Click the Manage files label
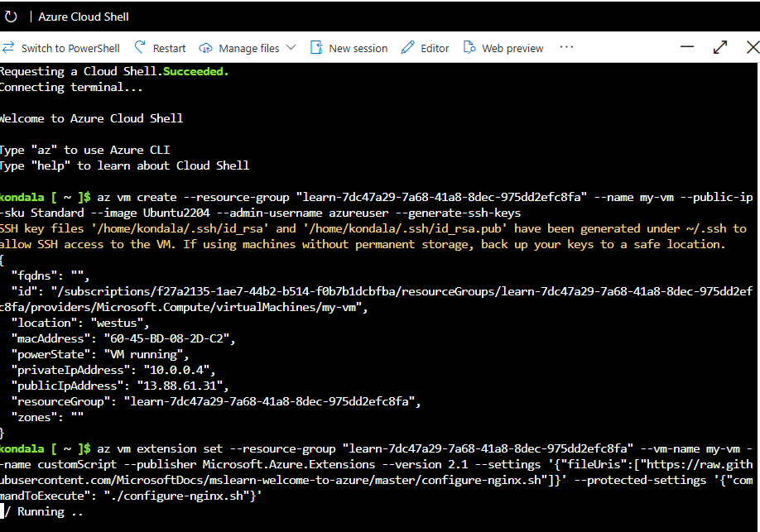This screenshot has width=760, height=532. [252, 47]
